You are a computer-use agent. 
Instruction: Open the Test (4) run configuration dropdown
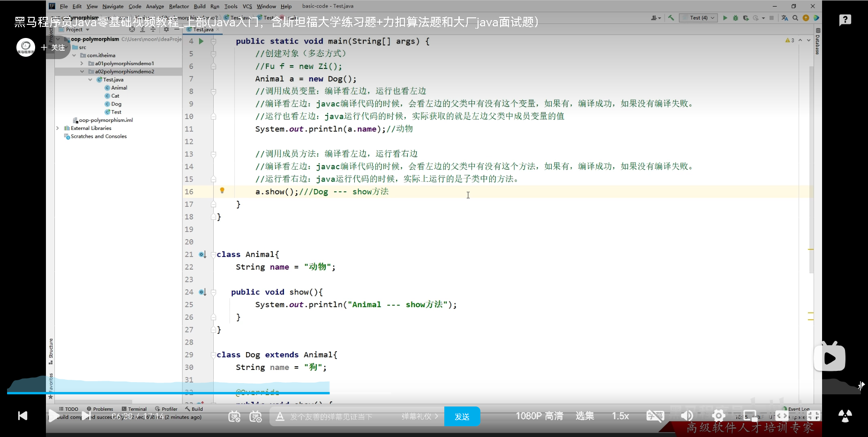pos(698,18)
